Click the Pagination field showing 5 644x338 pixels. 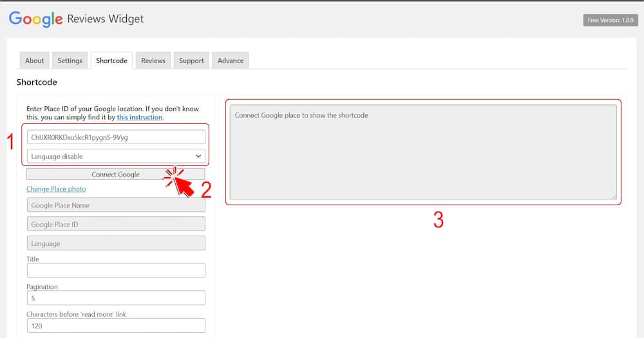pyautogui.click(x=116, y=298)
